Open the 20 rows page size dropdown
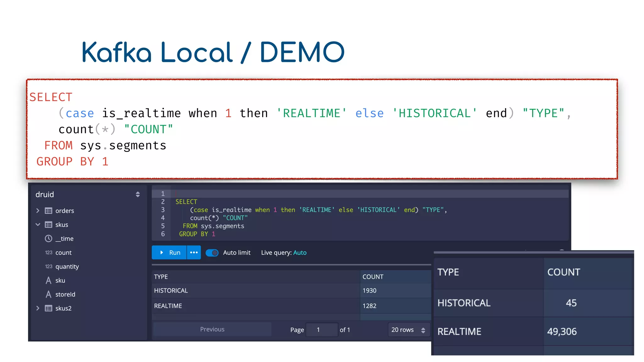644x362 pixels. pos(408,330)
